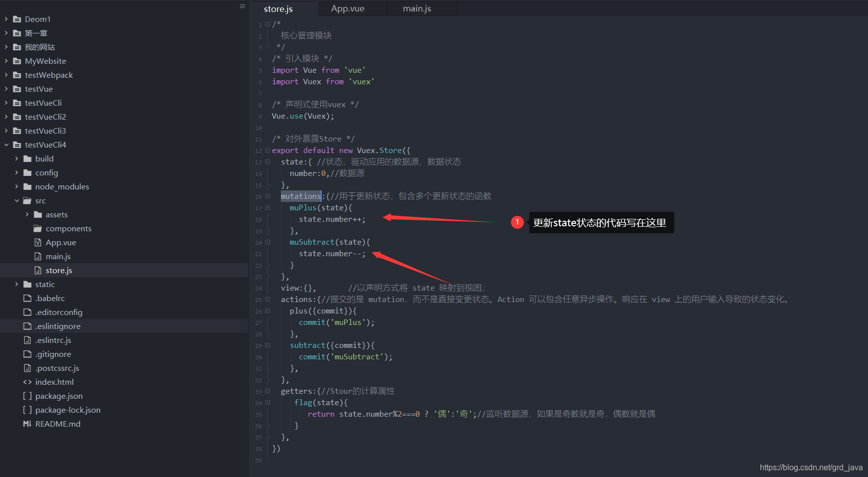Image resolution: width=868 pixels, height=477 pixels.
Task: Fold the state block at line 13
Action: click(267, 161)
